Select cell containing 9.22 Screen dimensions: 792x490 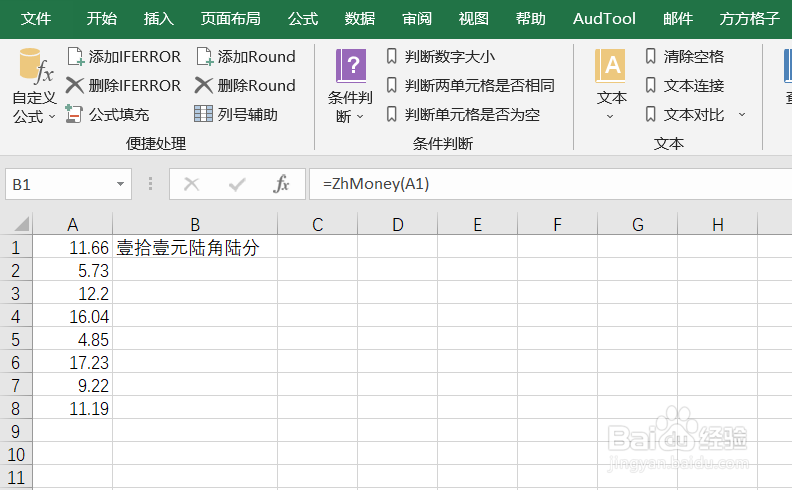point(73,385)
